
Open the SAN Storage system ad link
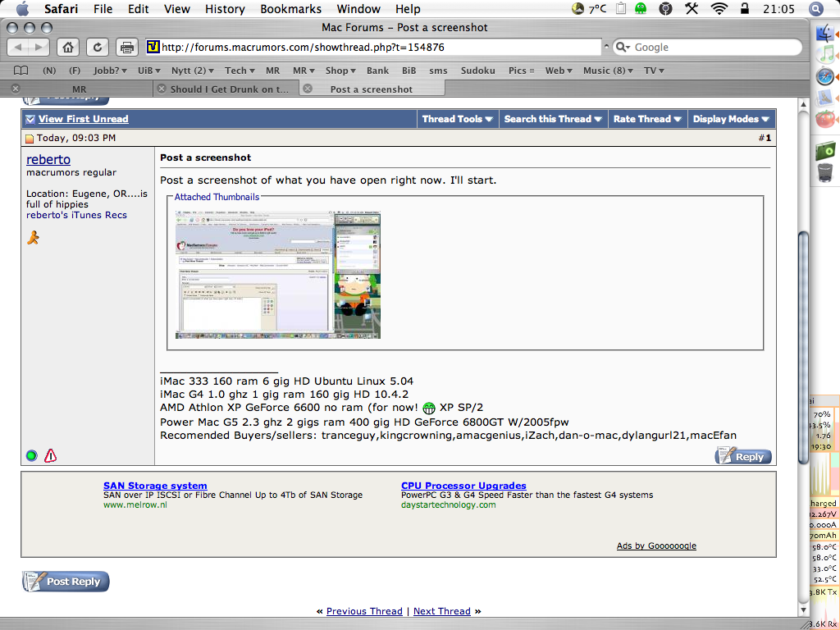(x=155, y=486)
